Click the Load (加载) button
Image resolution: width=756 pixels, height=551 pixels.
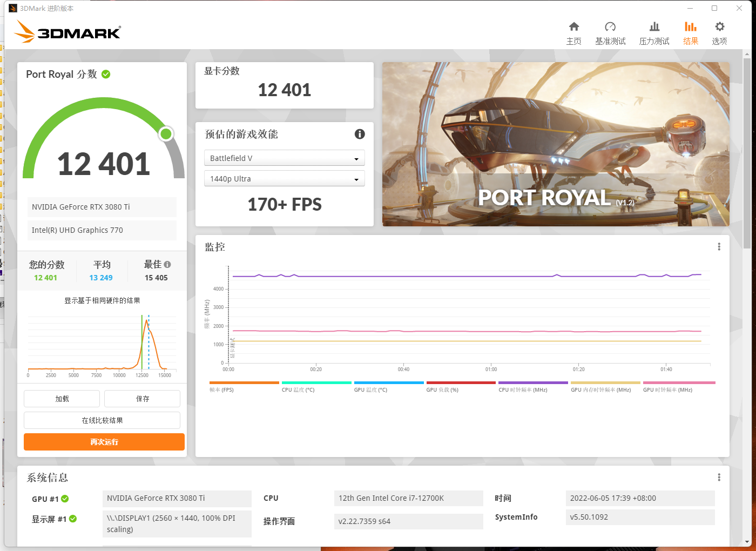(x=62, y=399)
